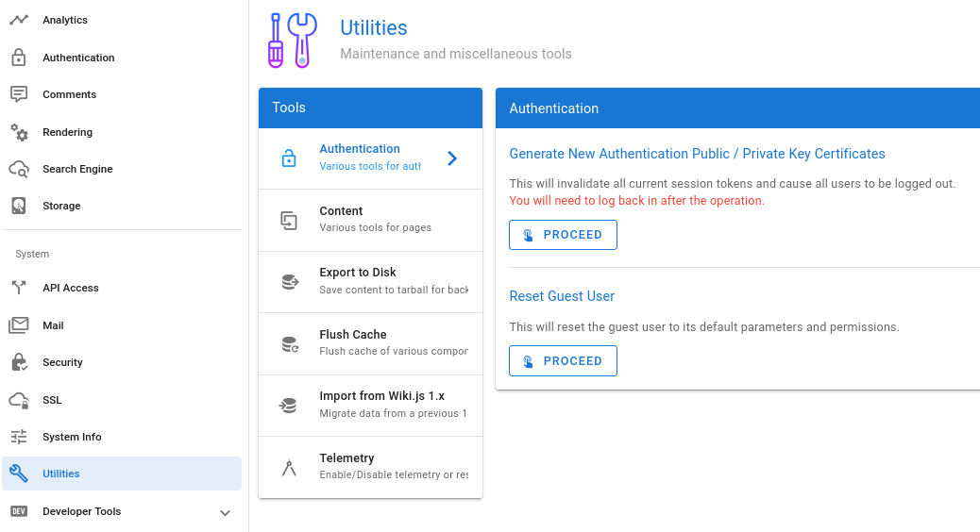Select Import from Wiki.js 1.x tool
The width and height of the screenshot is (980, 532).
pyautogui.click(x=370, y=405)
